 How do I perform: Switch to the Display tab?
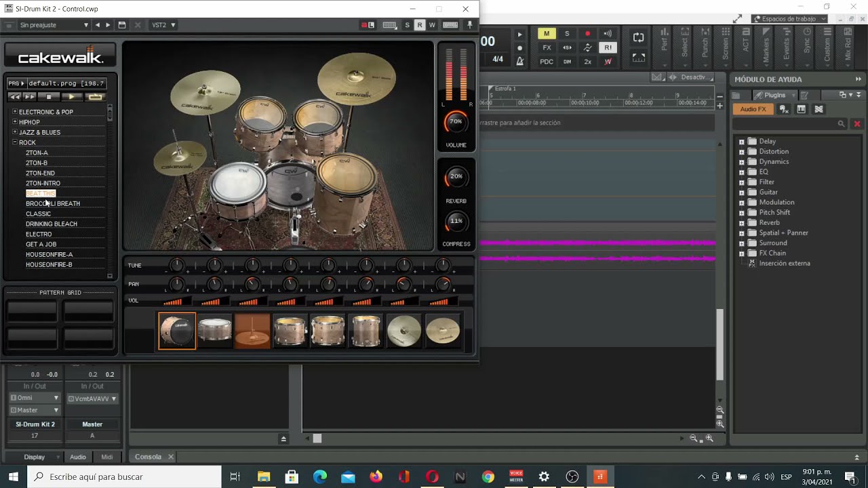[x=34, y=457]
